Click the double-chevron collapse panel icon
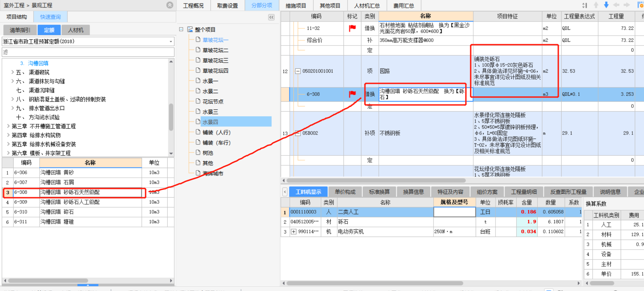Image resolution: width=644 pixels, height=291 pixels. click(271, 17)
